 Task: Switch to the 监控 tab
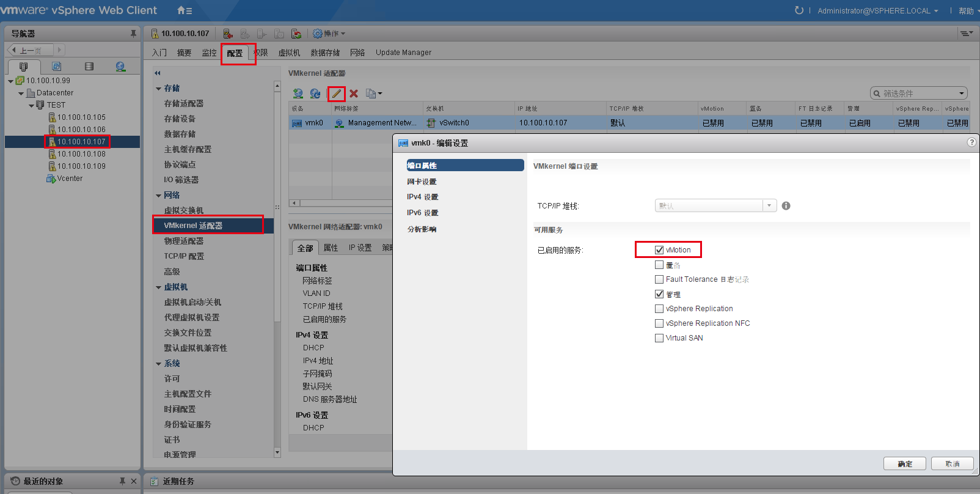(209, 53)
